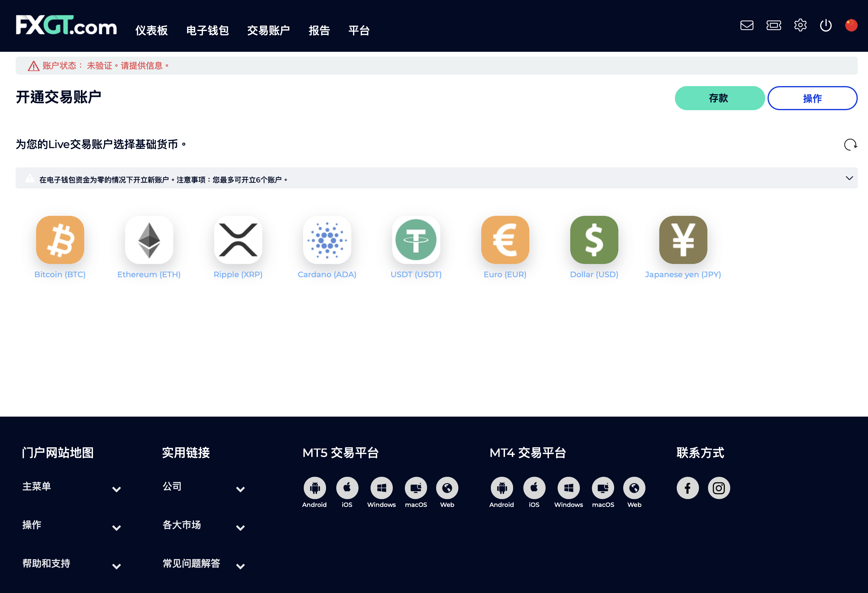Select the Ethereum (ETH) currency icon
Screen dimensions: 868x593
[149, 240]
